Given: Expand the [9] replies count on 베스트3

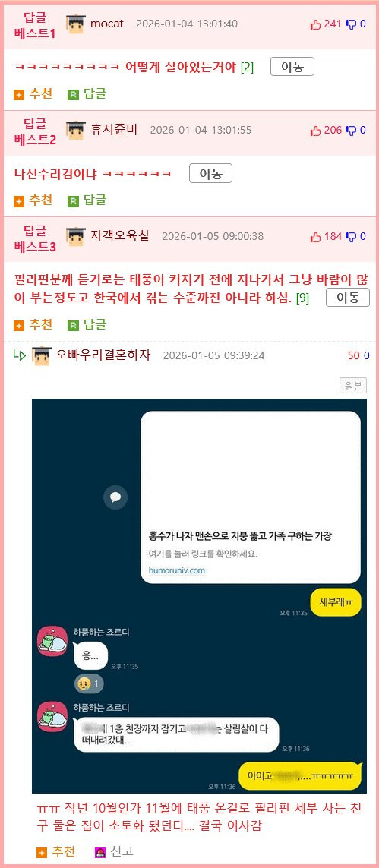Looking at the screenshot, I should pyautogui.click(x=302, y=298).
